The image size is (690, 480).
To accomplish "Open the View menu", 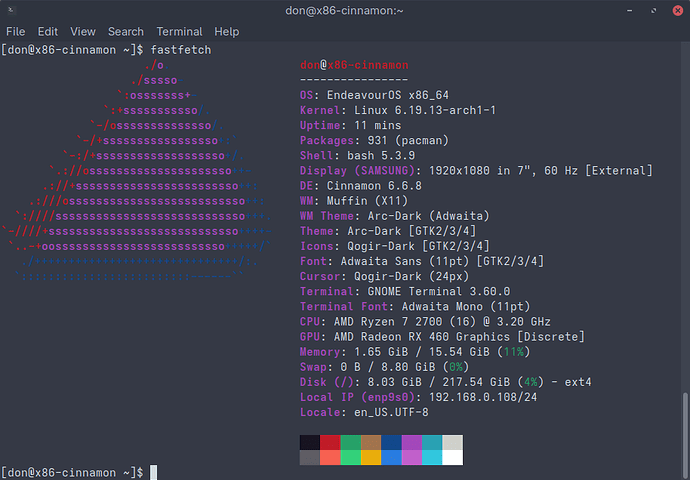I will click(x=83, y=32).
